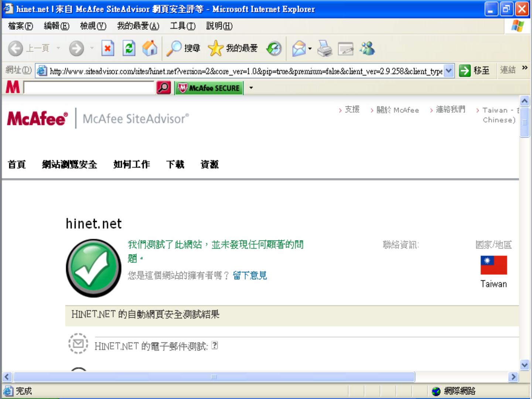Viewport: 532px width, 399px height.
Task: Click the Edit page icon
Action: pos(346,48)
